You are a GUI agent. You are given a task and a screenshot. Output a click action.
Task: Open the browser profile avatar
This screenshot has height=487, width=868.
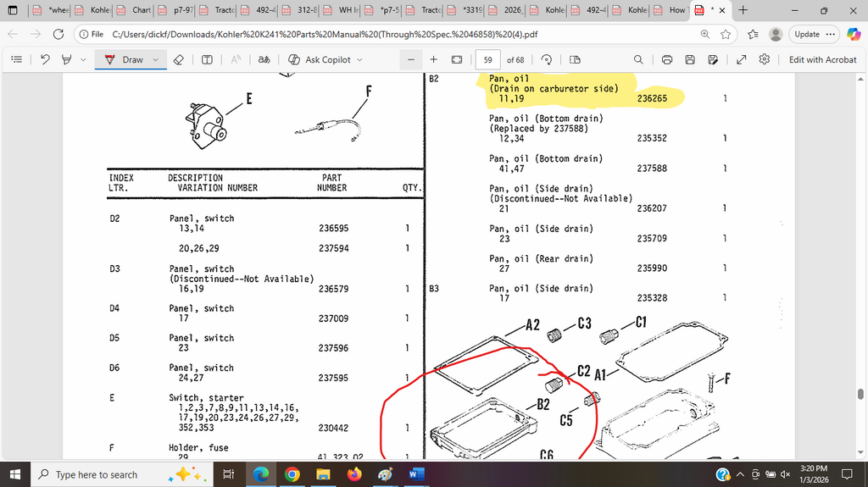pos(776,35)
